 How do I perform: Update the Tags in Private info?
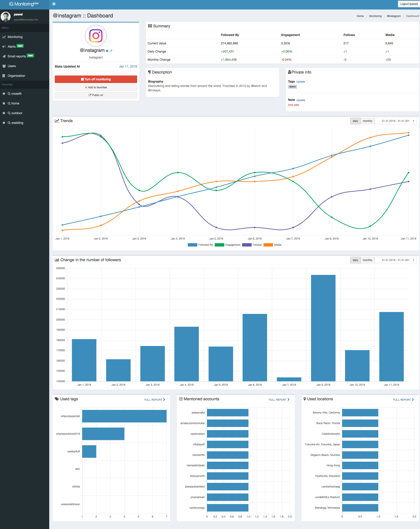(301, 82)
